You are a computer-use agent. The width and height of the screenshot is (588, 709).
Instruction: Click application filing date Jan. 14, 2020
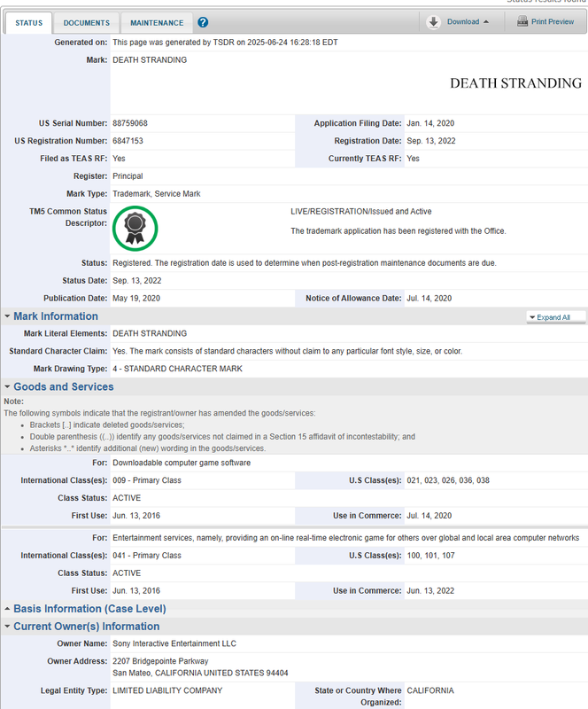click(x=430, y=123)
